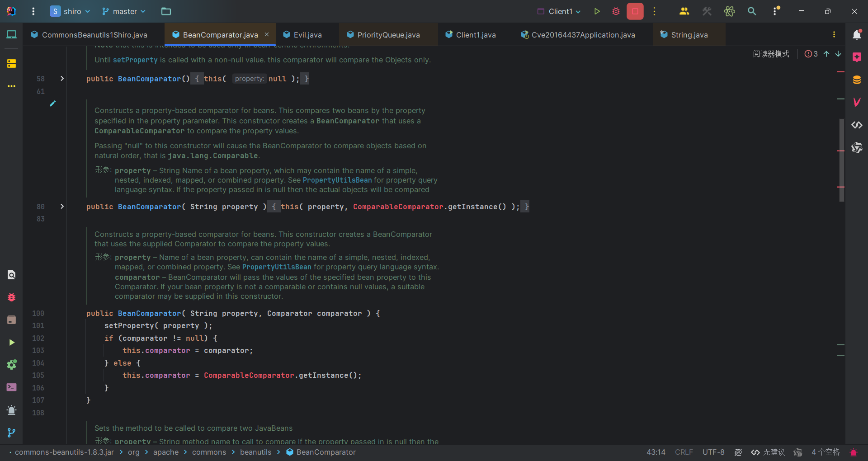
Task: Click PropertyUtilsBean link in first property doc
Action: click(337, 180)
